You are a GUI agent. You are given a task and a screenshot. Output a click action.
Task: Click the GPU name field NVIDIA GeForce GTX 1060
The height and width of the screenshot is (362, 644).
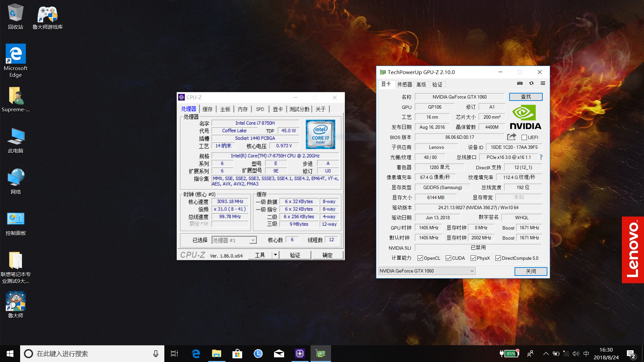tap(460, 97)
